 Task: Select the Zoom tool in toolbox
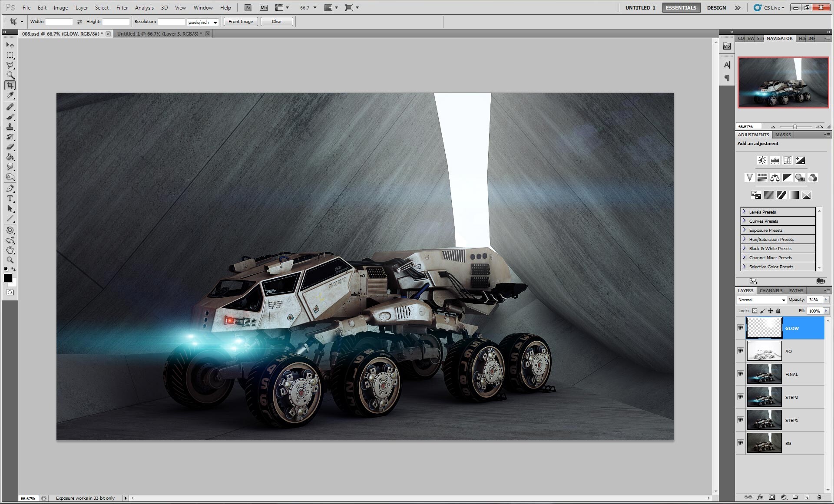click(x=10, y=260)
